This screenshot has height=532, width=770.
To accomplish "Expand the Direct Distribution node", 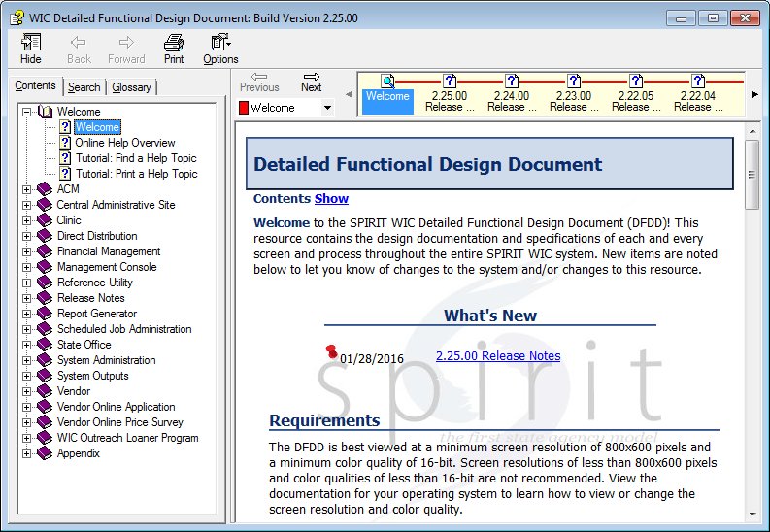I will coord(27,236).
